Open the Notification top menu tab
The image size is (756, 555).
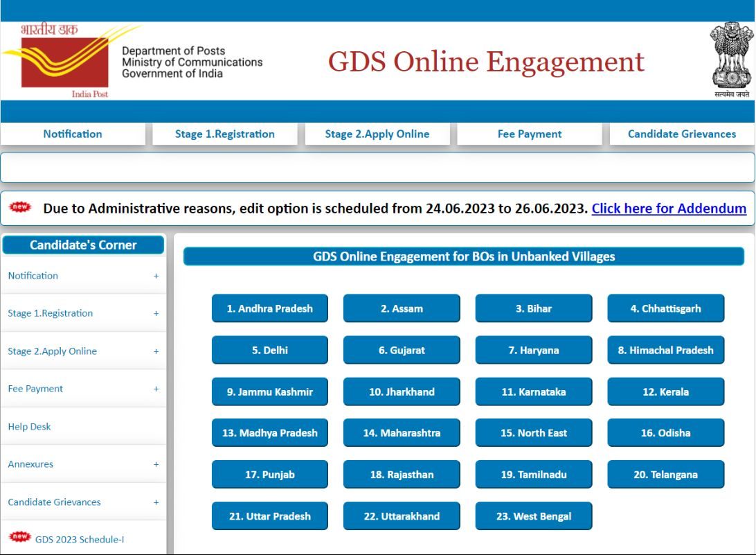tap(73, 134)
